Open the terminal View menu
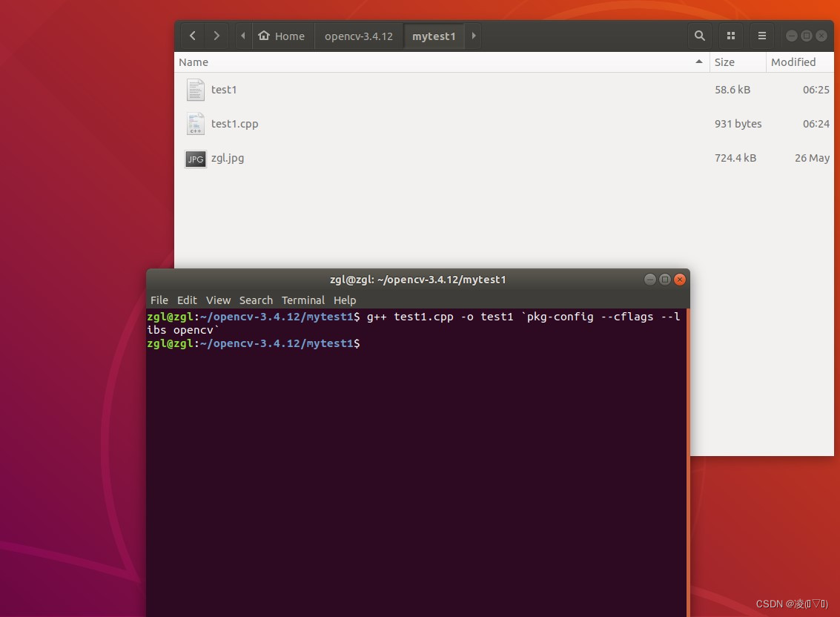Image resolution: width=840 pixels, height=617 pixels. [x=218, y=300]
